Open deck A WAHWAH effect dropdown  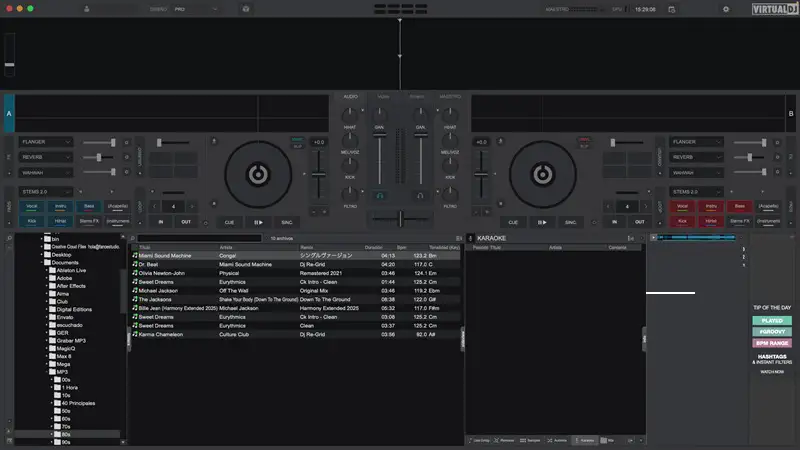click(x=45, y=172)
